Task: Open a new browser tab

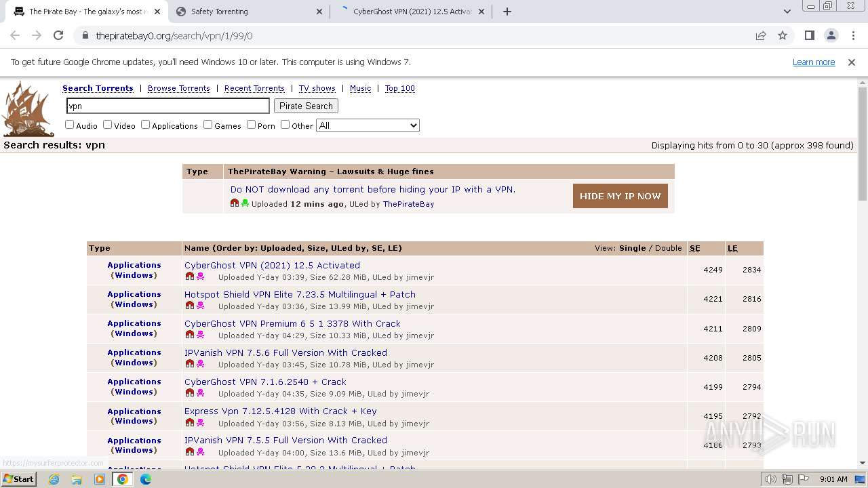Action: (507, 12)
